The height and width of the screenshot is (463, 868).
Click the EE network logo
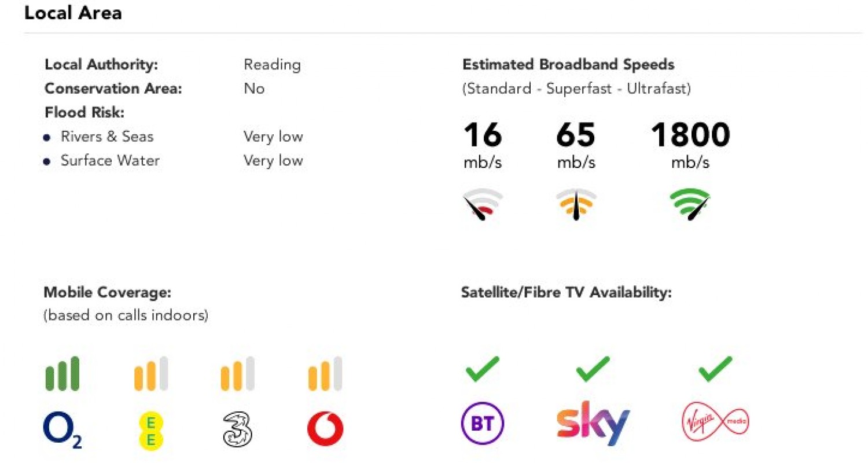[x=150, y=431]
